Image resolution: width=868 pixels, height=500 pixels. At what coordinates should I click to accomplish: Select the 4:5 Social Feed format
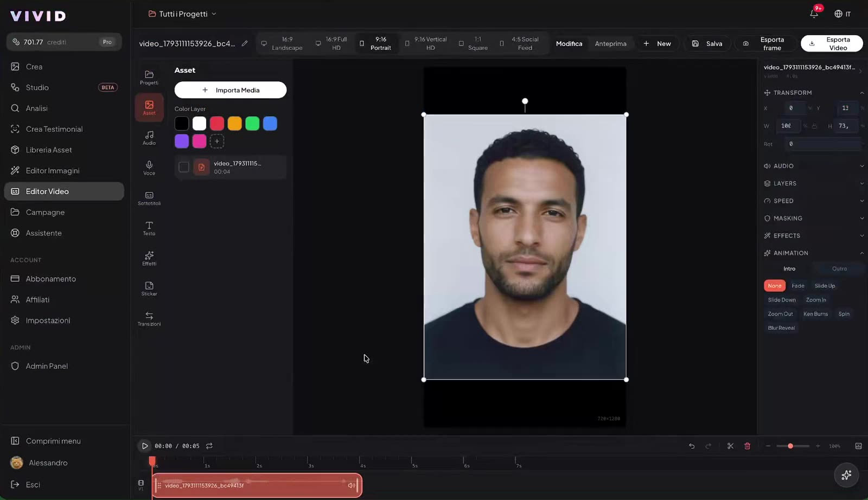pyautogui.click(x=520, y=43)
